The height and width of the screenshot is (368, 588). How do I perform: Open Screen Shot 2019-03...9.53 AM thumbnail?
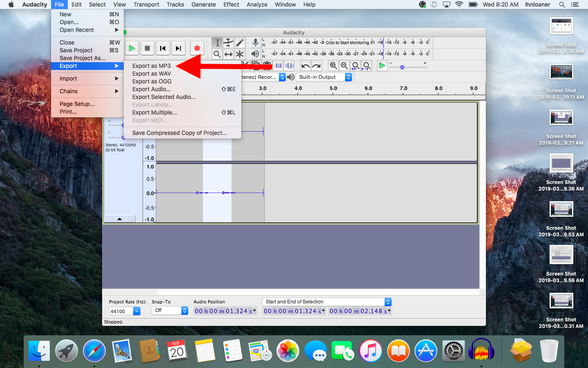[x=561, y=209]
